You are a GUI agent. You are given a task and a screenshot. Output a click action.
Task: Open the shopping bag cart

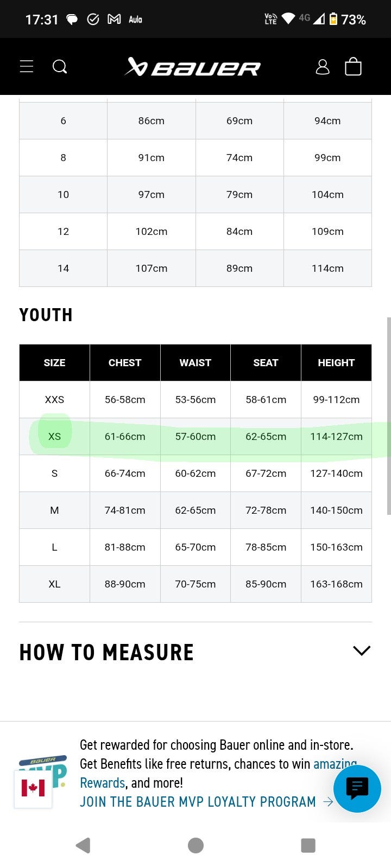[353, 67]
